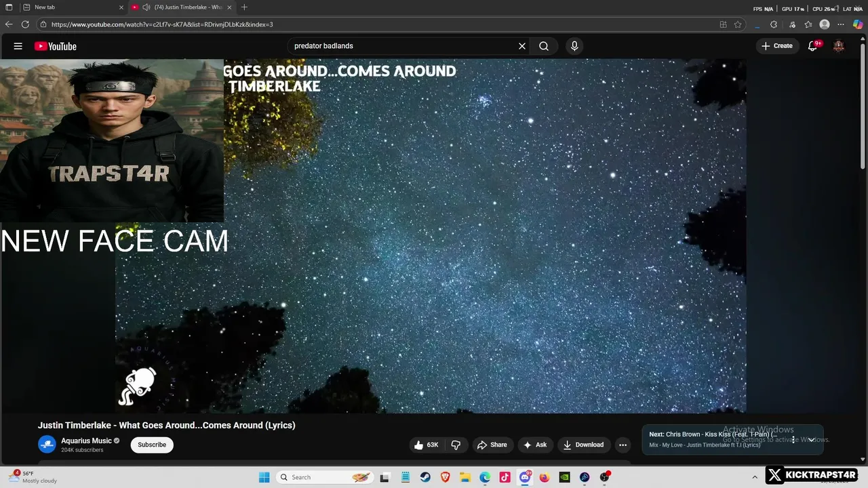The image size is (868, 488).
Task: Open Firefox from the taskbar
Action: pyautogui.click(x=545, y=477)
